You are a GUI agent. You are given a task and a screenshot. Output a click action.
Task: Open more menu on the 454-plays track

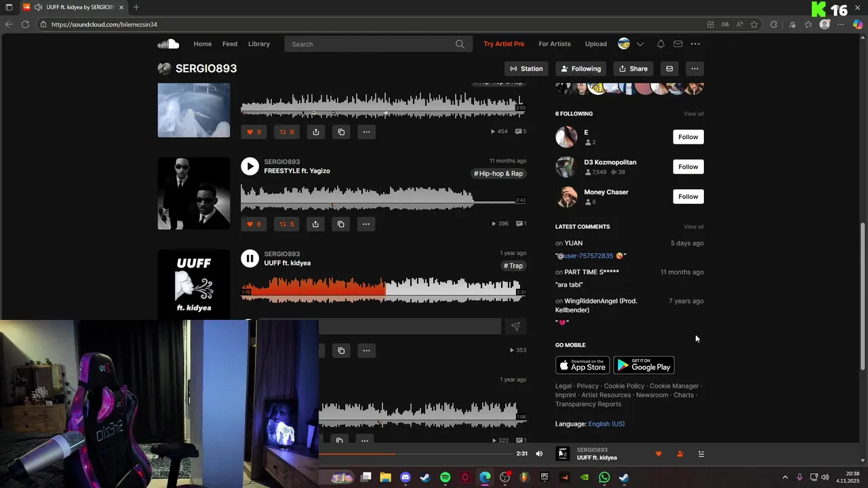[366, 131]
